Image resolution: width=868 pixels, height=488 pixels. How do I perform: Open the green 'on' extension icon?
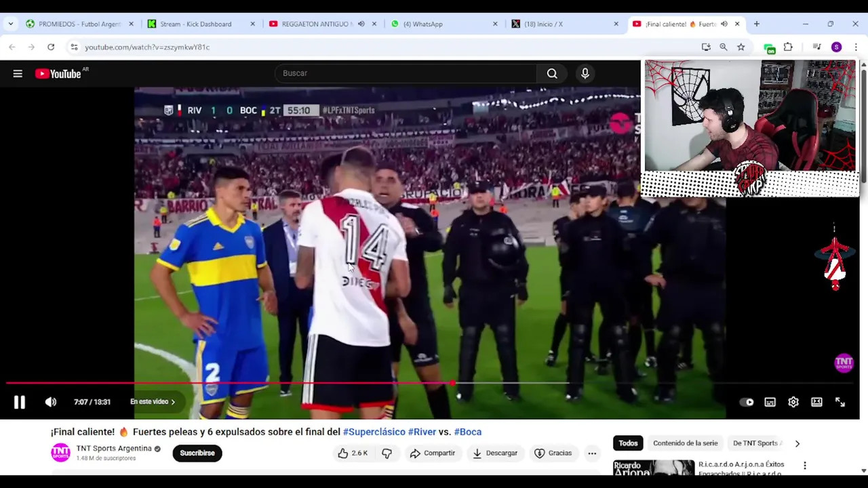coord(769,47)
